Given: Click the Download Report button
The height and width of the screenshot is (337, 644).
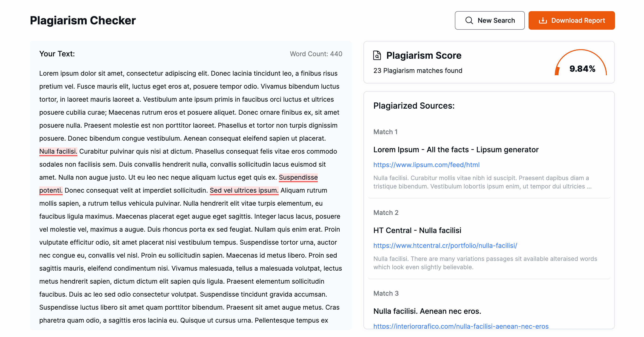Looking at the screenshot, I should point(572,20).
